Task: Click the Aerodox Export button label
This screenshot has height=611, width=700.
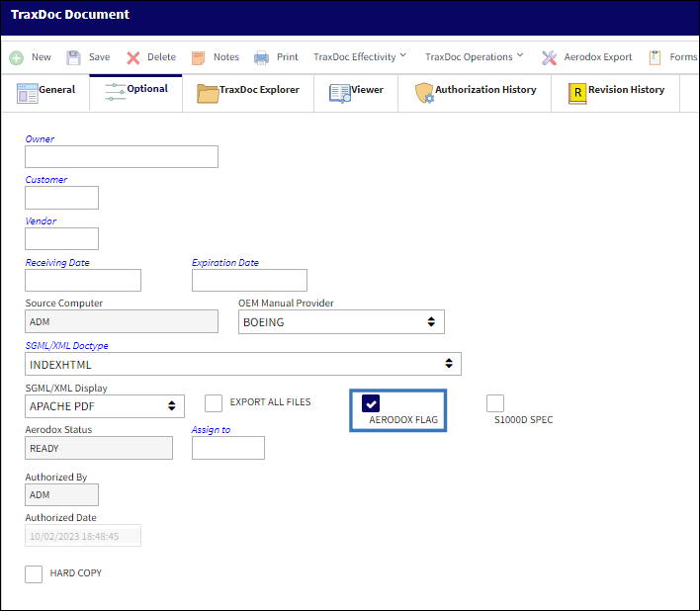Action: 598,57
